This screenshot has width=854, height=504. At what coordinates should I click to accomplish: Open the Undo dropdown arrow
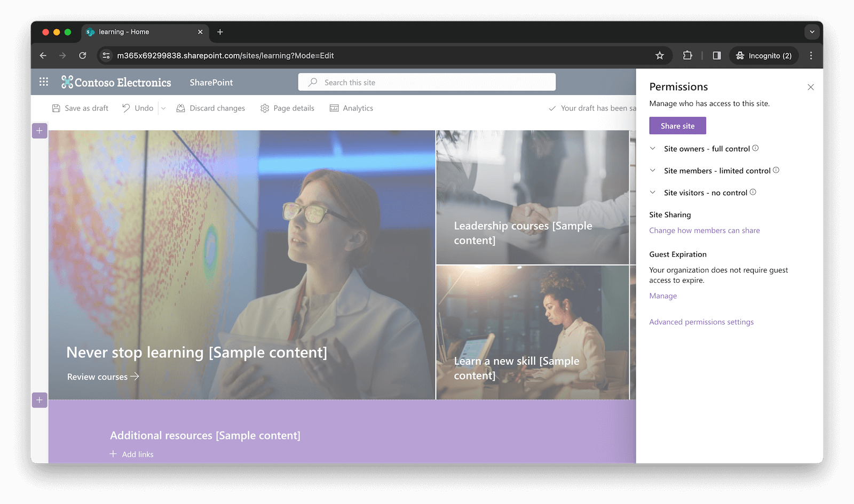pos(163,108)
